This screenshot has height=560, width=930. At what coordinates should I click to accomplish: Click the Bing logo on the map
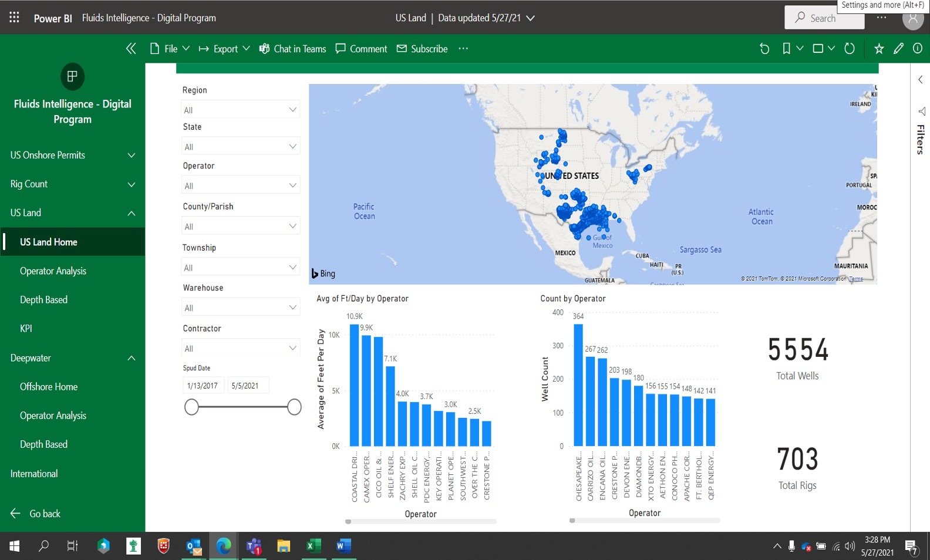coord(324,274)
